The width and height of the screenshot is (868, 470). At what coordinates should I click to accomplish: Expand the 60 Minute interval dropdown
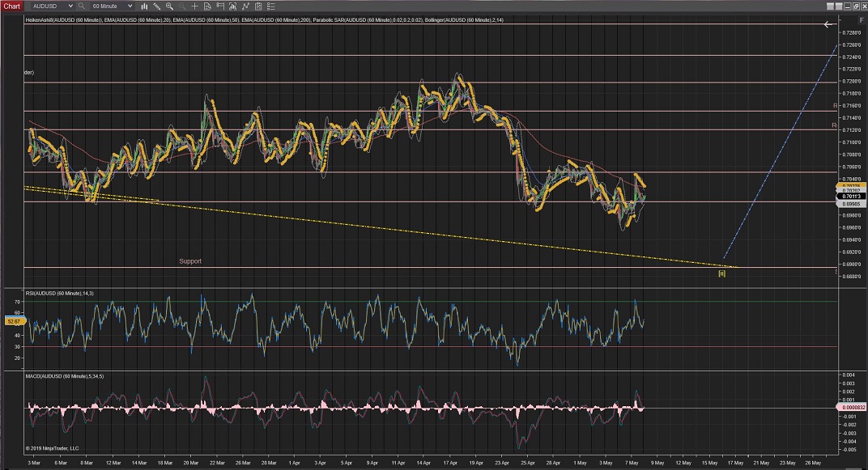tap(130, 6)
